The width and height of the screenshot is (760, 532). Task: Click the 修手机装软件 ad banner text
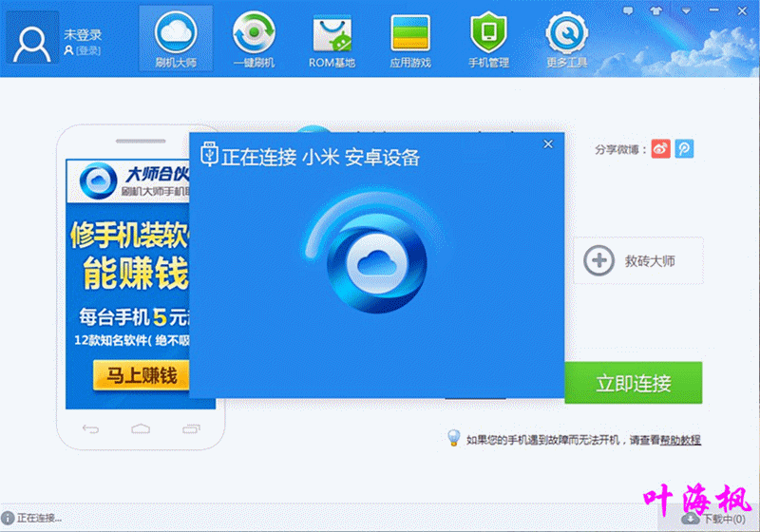point(130,236)
